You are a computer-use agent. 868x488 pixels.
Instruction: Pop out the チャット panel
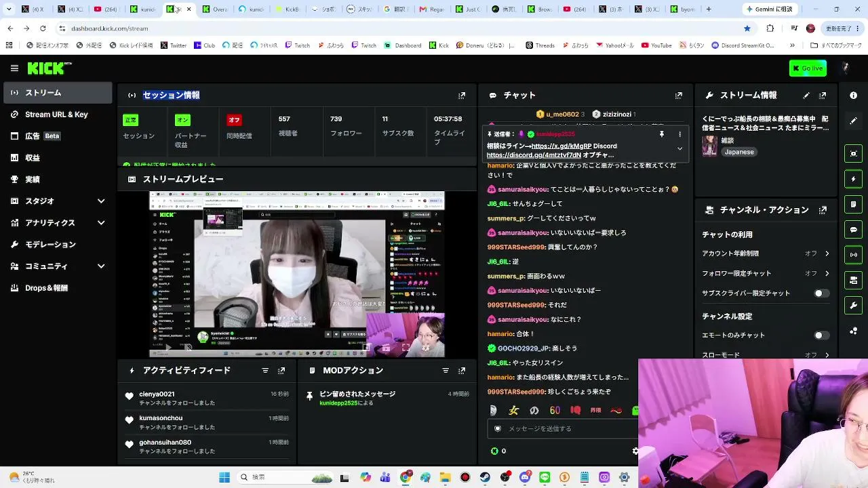point(679,96)
